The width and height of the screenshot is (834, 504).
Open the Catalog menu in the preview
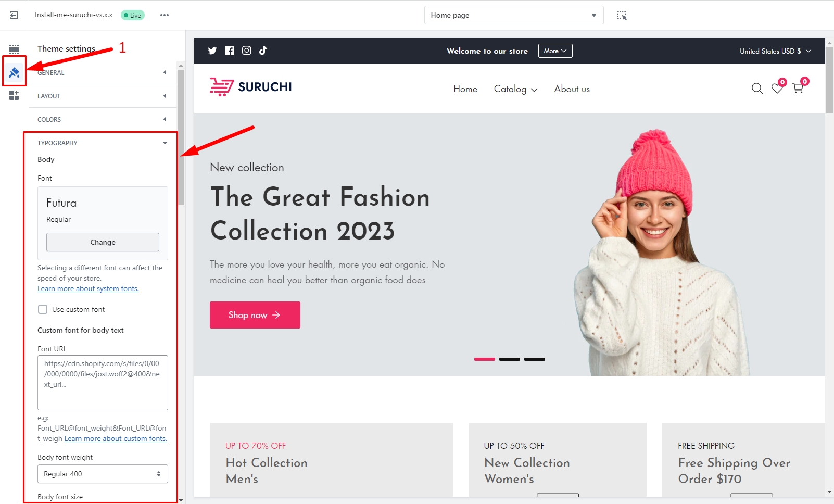[x=515, y=89]
